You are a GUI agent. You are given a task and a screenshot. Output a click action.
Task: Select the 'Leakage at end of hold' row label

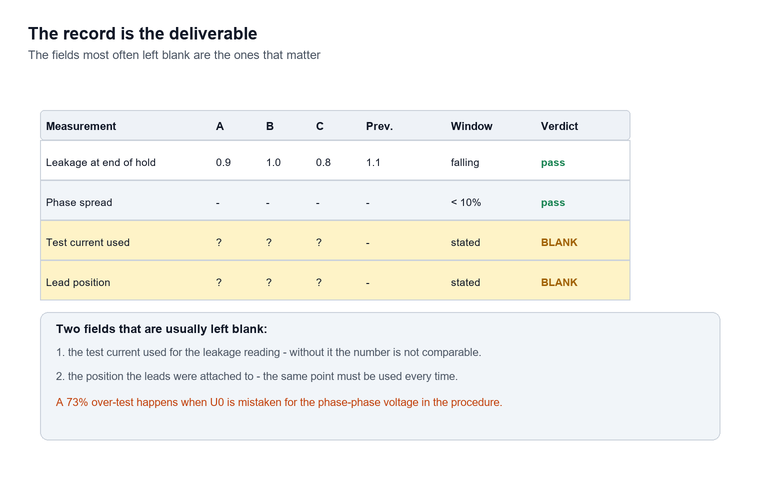[x=101, y=162]
